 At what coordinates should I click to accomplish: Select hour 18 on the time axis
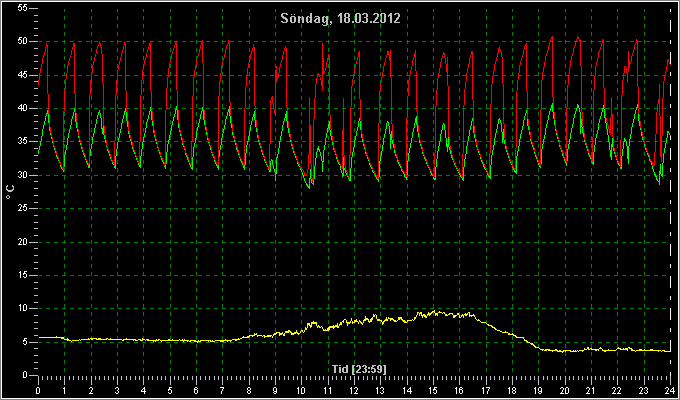click(x=512, y=391)
